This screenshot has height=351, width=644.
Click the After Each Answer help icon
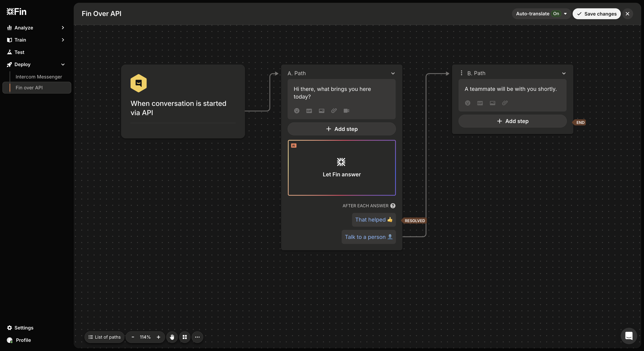(x=393, y=206)
